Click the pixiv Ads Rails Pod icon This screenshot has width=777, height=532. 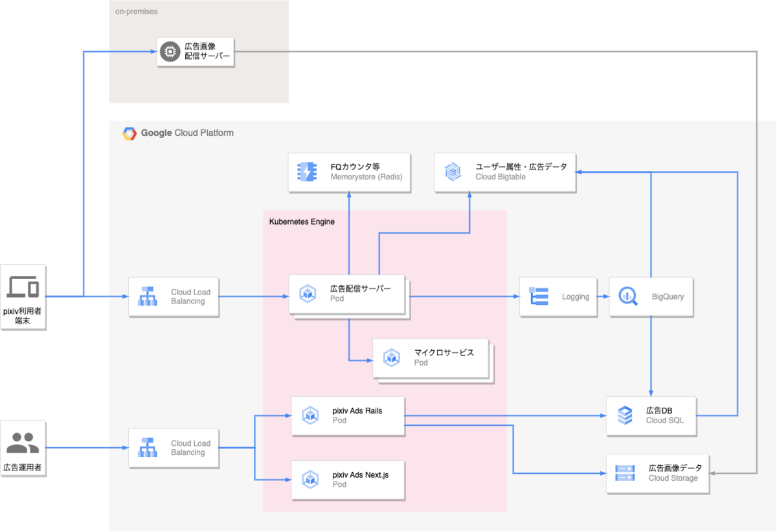coord(311,416)
